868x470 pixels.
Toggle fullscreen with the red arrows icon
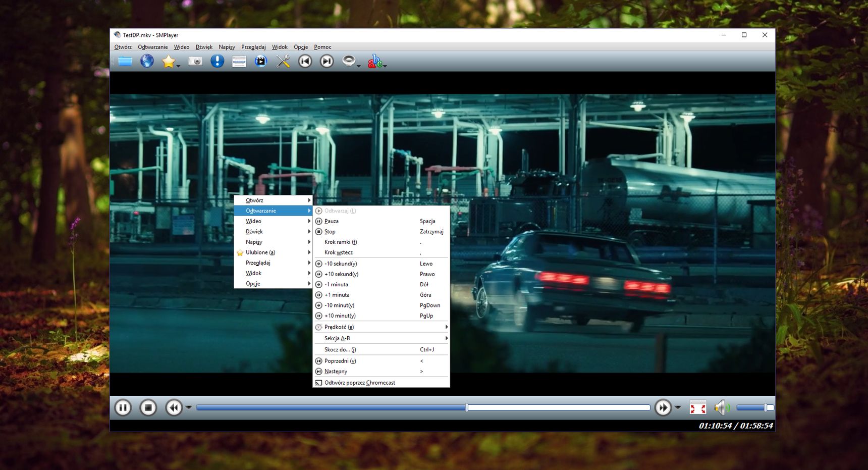pos(697,407)
